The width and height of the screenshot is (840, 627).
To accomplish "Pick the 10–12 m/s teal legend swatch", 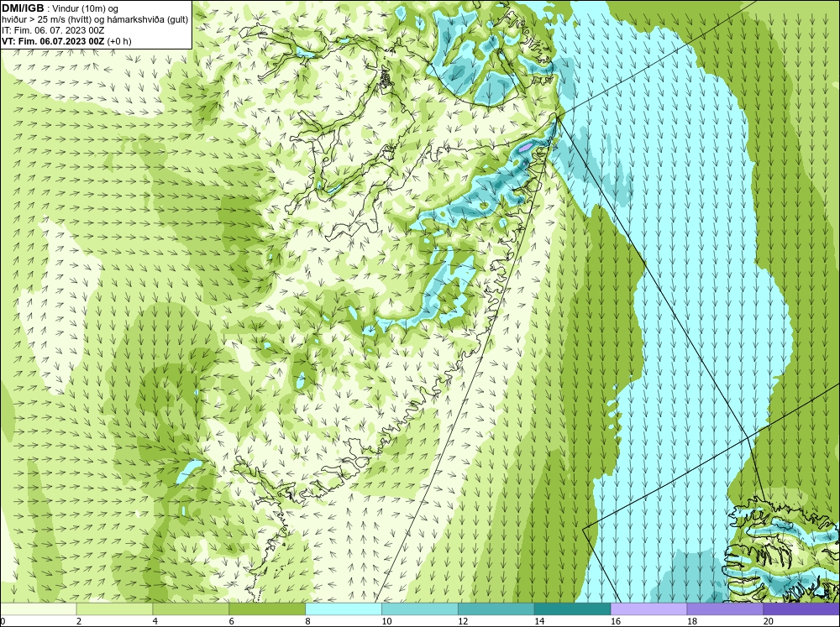I will click(x=419, y=609).
